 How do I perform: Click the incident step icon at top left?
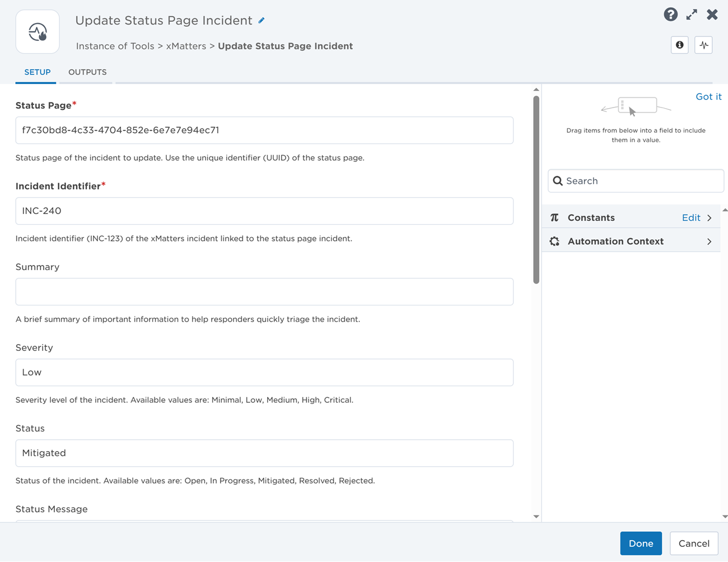[x=38, y=32]
